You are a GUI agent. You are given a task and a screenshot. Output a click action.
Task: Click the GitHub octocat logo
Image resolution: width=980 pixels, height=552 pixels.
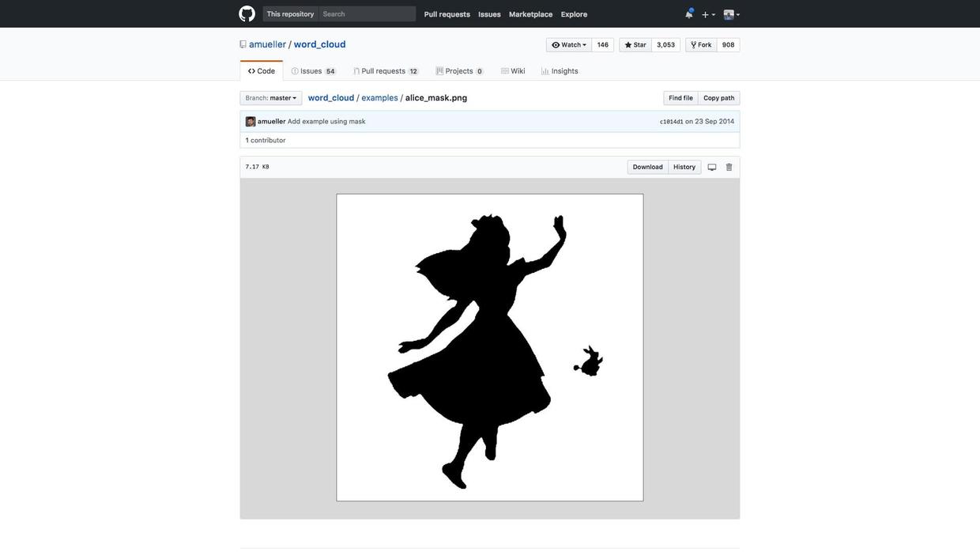(x=247, y=13)
